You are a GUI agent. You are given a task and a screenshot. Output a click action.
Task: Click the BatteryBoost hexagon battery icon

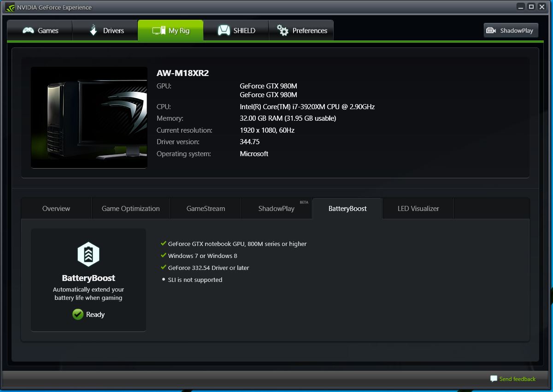pyautogui.click(x=88, y=254)
